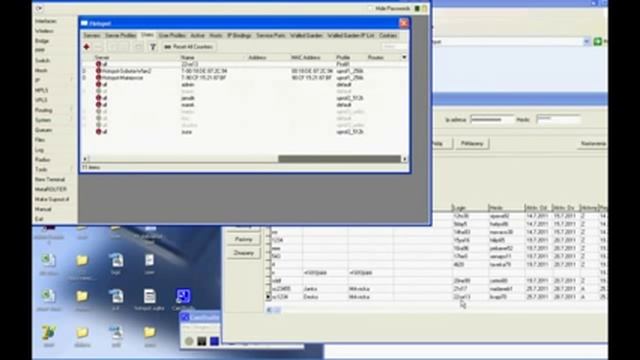
Task: Open Interfaces in the WinBox sidebar
Action: tap(46, 21)
